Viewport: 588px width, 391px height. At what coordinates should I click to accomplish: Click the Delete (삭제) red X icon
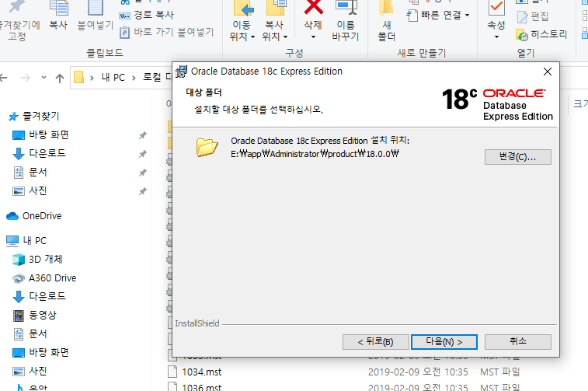(x=313, y=8)
